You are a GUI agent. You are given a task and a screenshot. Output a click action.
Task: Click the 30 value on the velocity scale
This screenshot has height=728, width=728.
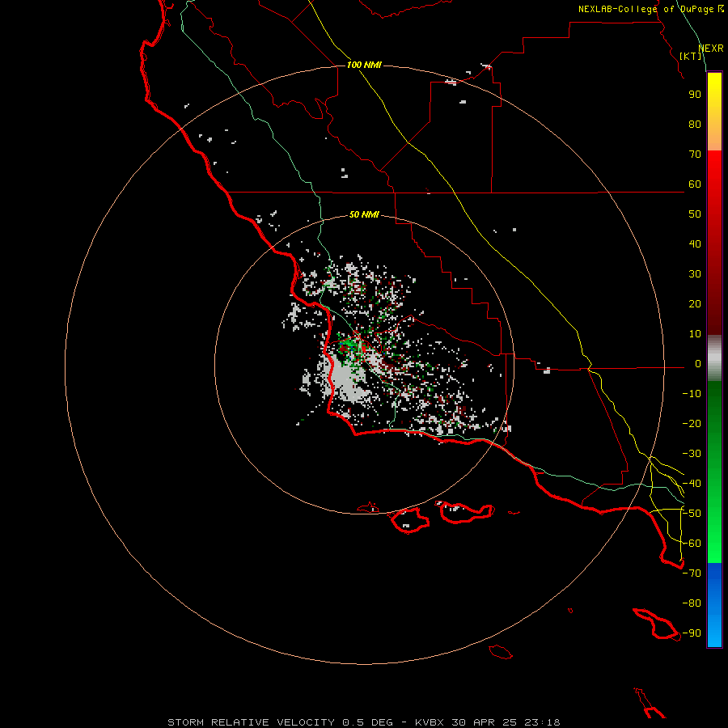(x=695, y=274)
